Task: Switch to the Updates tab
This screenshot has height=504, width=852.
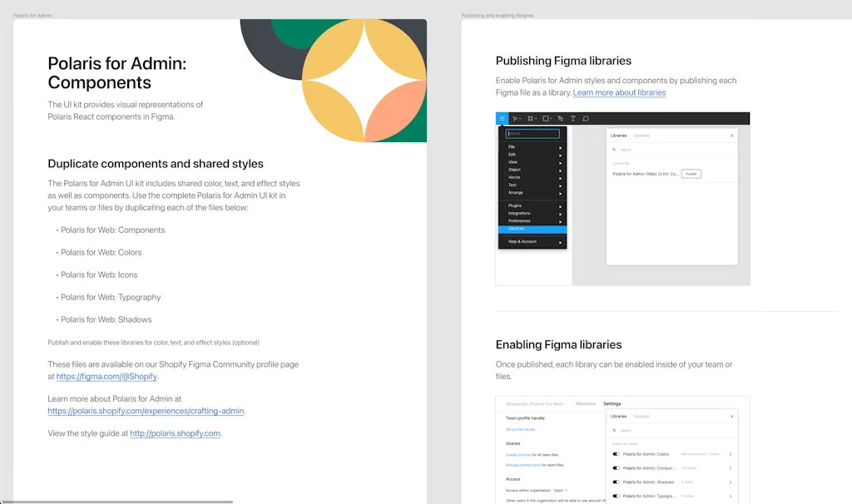Action: [642, 136]
